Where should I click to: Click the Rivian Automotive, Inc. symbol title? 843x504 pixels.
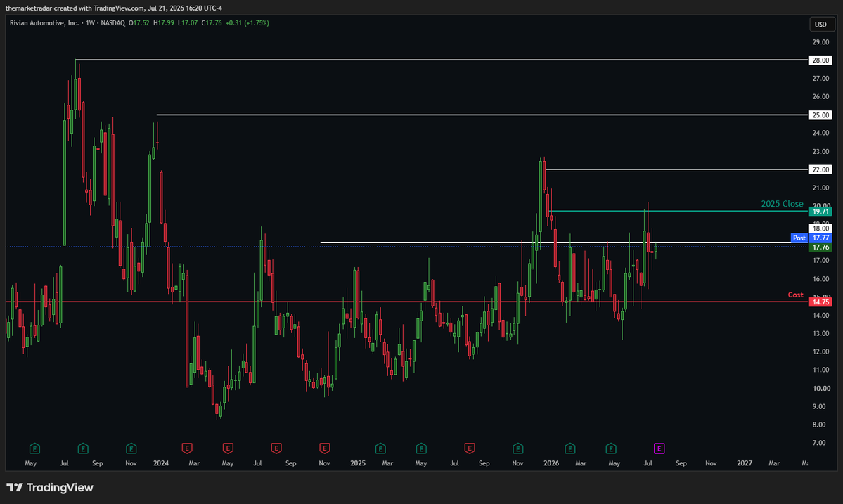44,23
